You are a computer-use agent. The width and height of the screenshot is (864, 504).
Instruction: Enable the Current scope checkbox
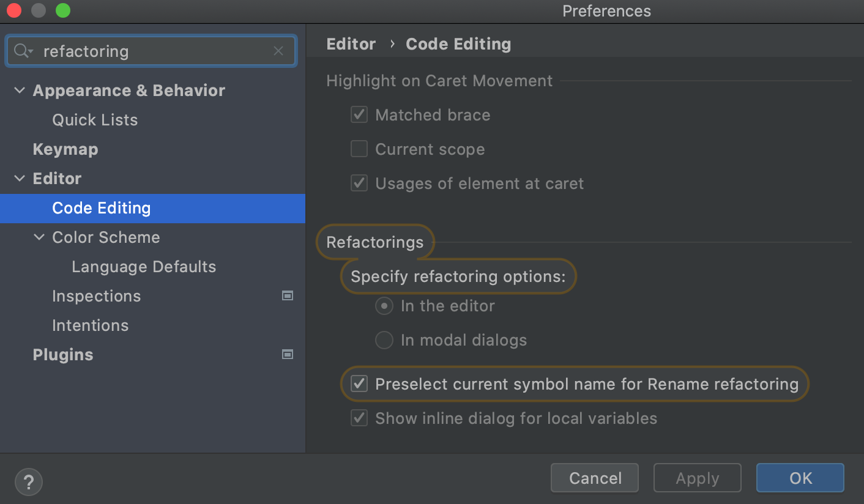(x=359, y=149)
